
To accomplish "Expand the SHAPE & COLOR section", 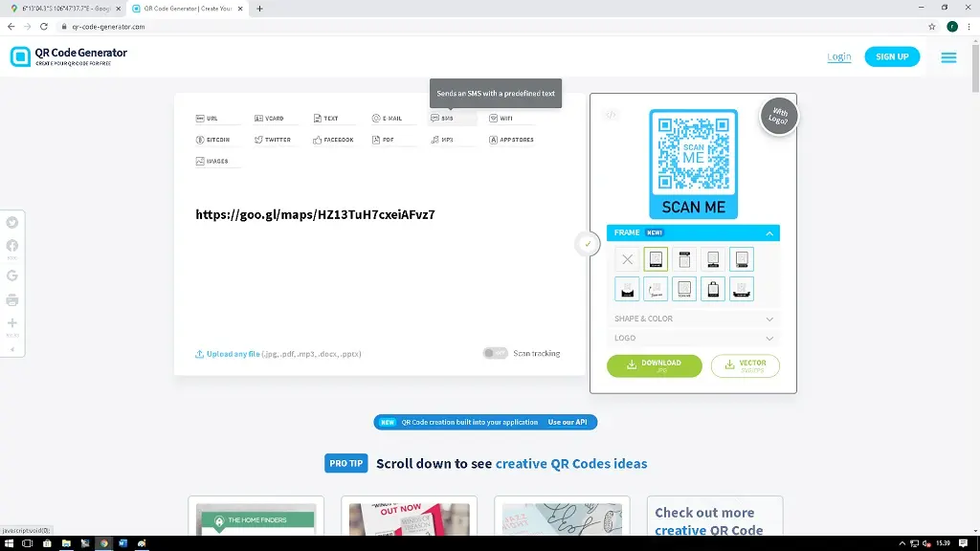I will pyautogui.click(x=693, y=319).
